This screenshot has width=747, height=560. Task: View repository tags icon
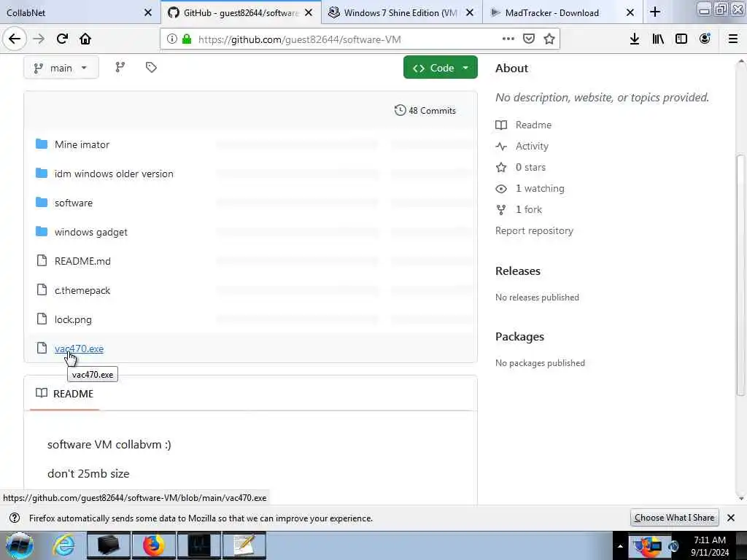[x=151, y=68]
